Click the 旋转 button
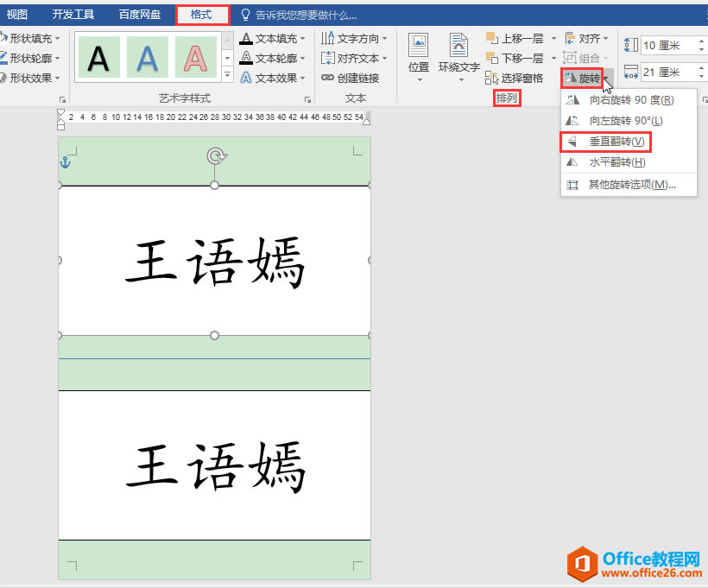Viewport: 708px width, 588px height. coord(583,78)
